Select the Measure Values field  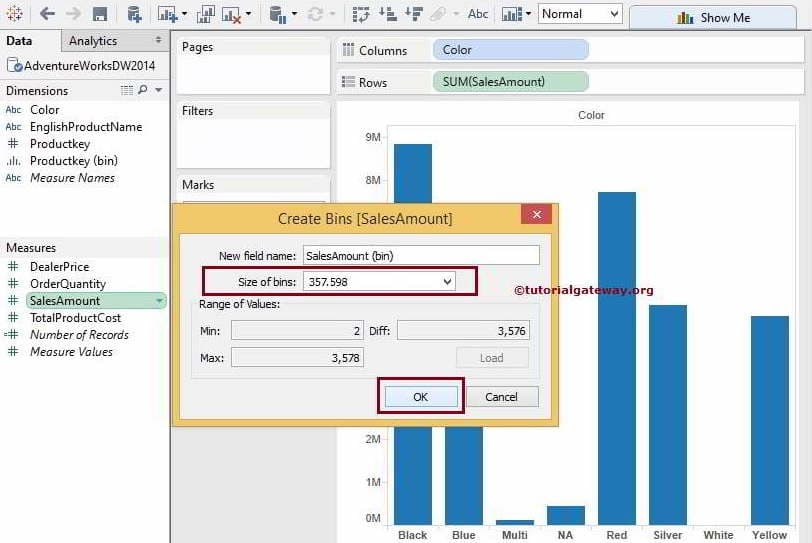click(71, 351)
